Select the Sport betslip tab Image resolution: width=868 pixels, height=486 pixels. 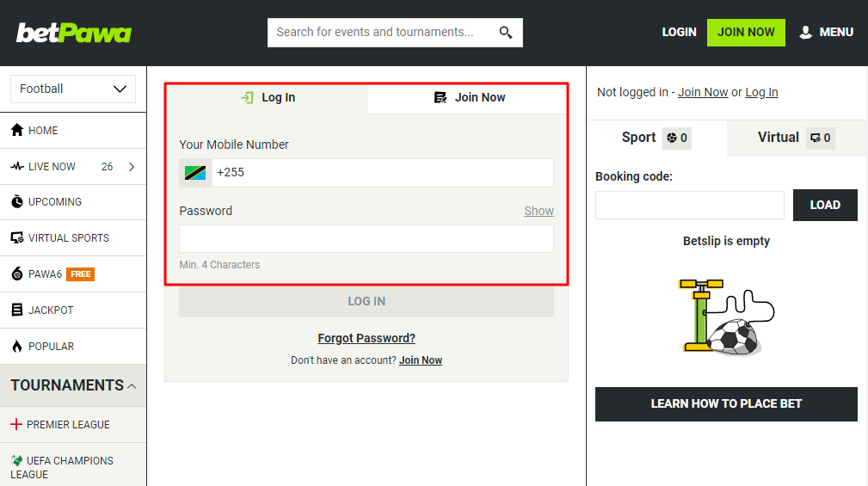point(656,138)
